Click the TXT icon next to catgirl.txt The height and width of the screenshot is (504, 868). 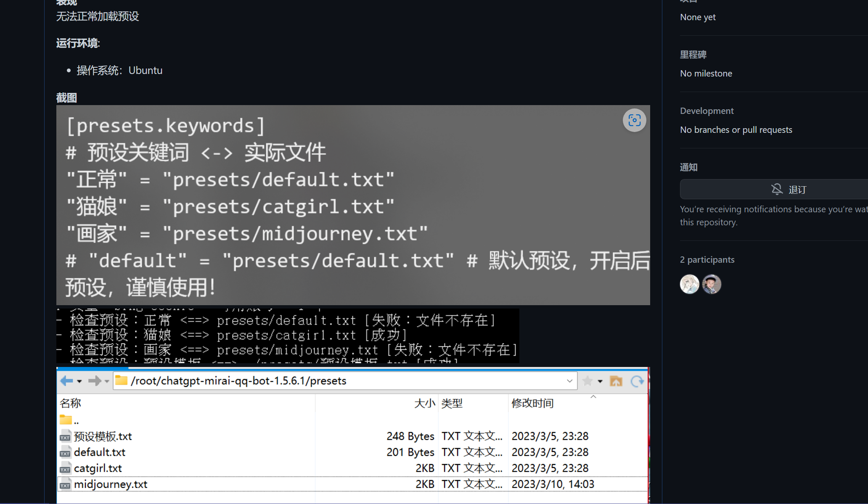click(65, 468)
